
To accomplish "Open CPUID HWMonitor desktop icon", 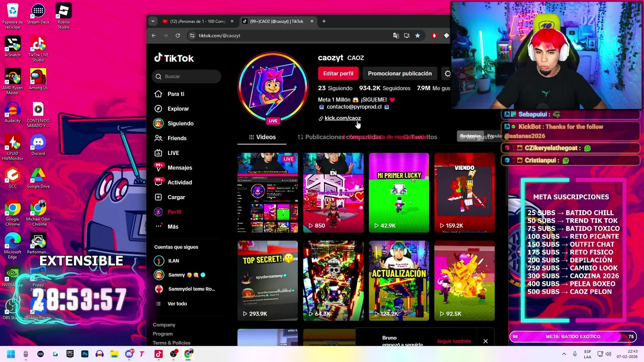I will 13,148.
